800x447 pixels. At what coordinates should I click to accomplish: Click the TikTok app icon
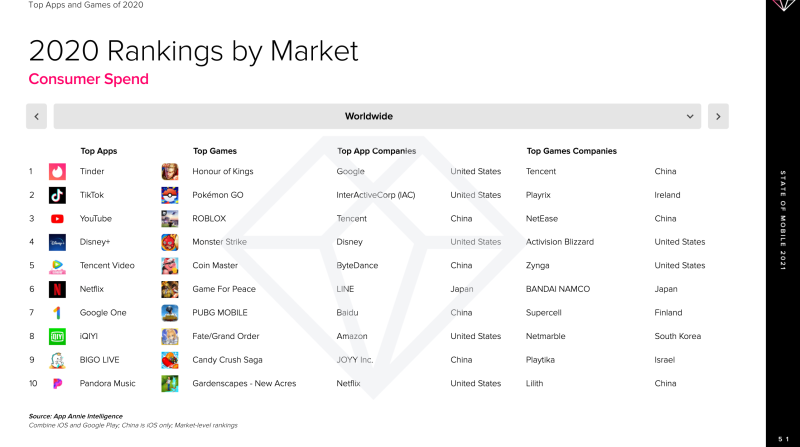pyautogui.click(x=57, y=195)
